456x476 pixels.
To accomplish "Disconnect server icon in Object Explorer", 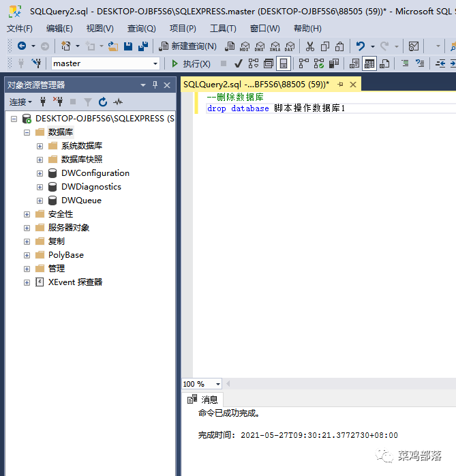I will coord(58,102).
